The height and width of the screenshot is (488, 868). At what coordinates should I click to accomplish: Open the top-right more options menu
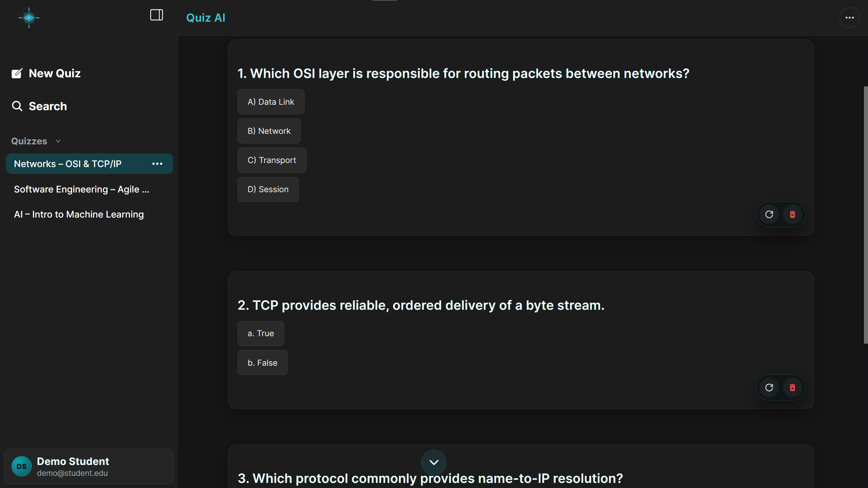[849, 18]
